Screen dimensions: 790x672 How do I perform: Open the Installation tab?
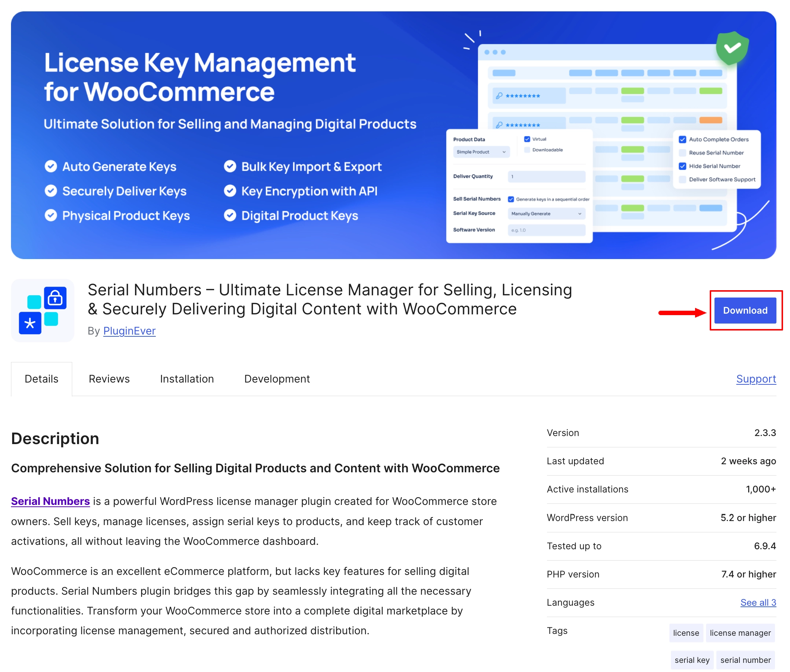pos(187,379)
